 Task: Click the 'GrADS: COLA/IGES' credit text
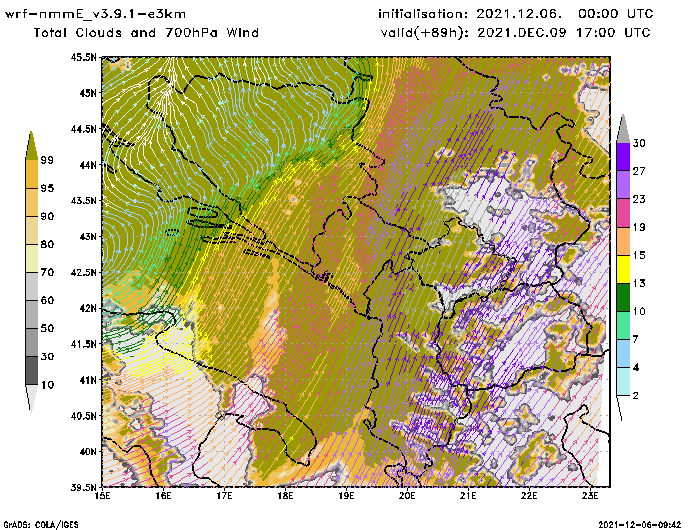click(41, 525)
